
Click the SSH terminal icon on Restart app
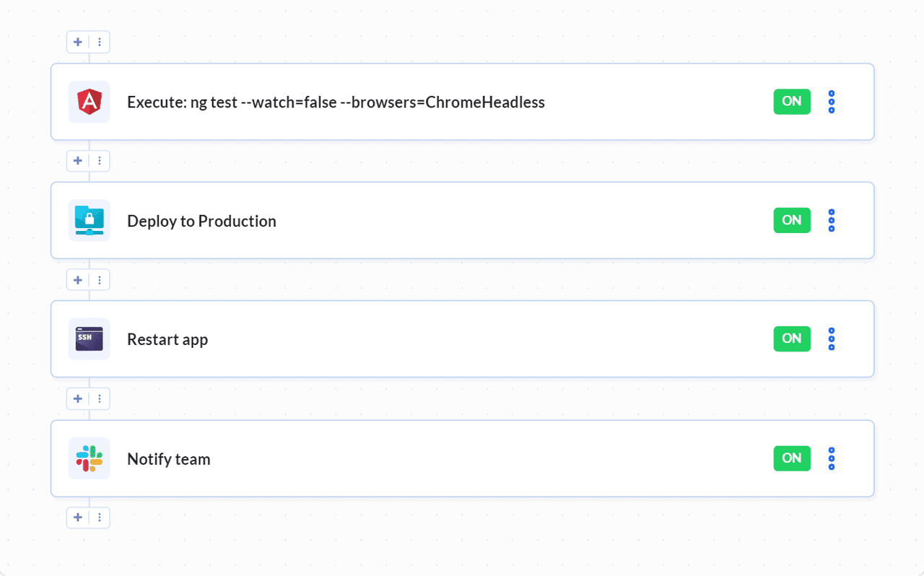point(90,339)
